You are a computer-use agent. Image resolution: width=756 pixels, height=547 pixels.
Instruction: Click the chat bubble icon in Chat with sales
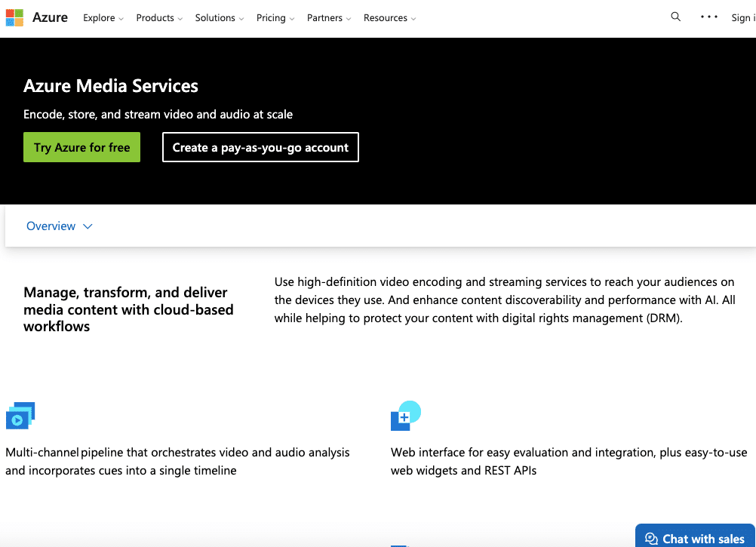(651, 539)
